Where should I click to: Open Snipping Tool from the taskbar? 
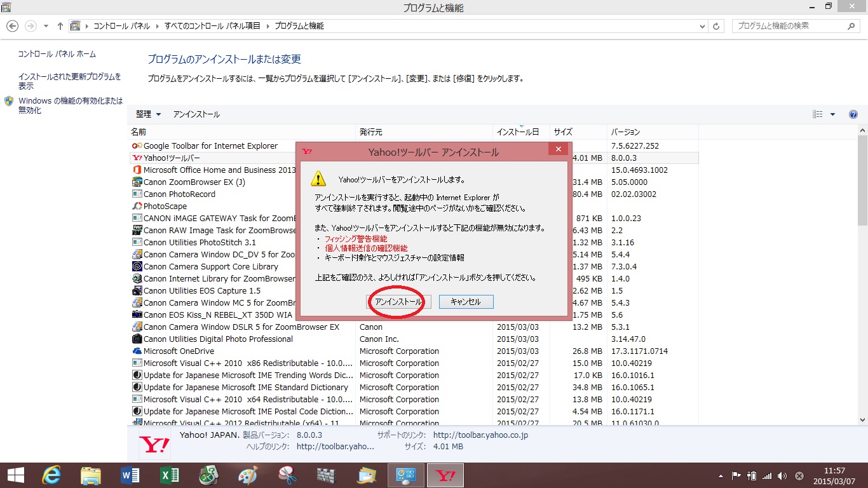[x=287, y=475]
